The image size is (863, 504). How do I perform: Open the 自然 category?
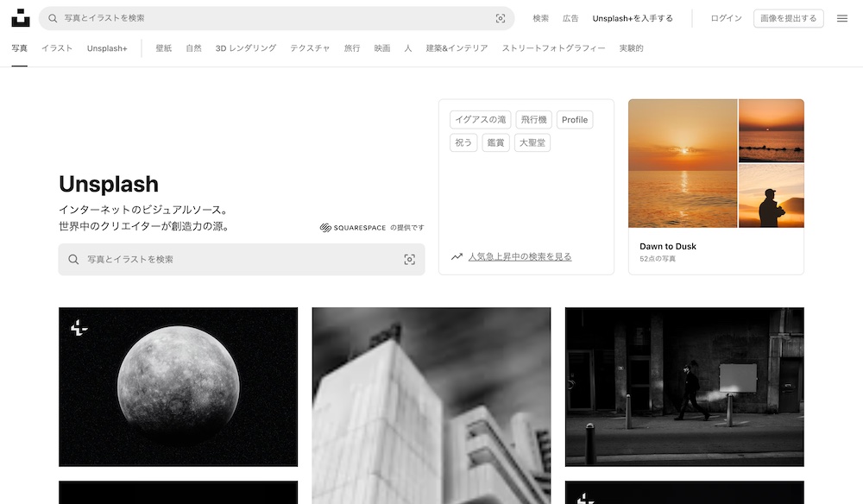[x=193, y=47]
